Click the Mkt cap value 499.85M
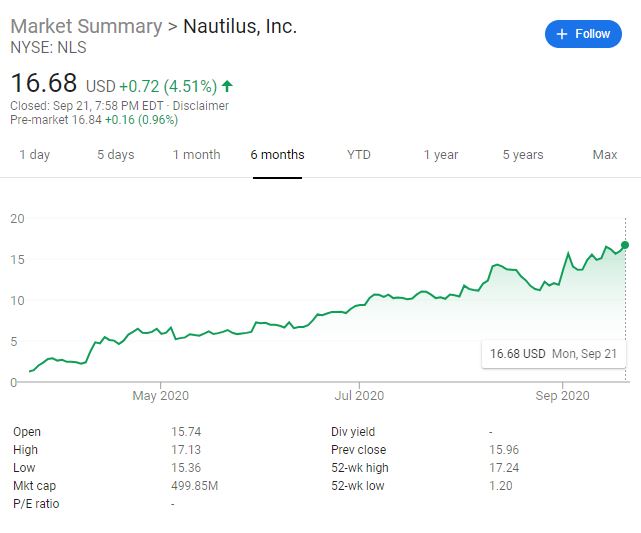This screenshot has height=533, width=641. coord(195,486)
